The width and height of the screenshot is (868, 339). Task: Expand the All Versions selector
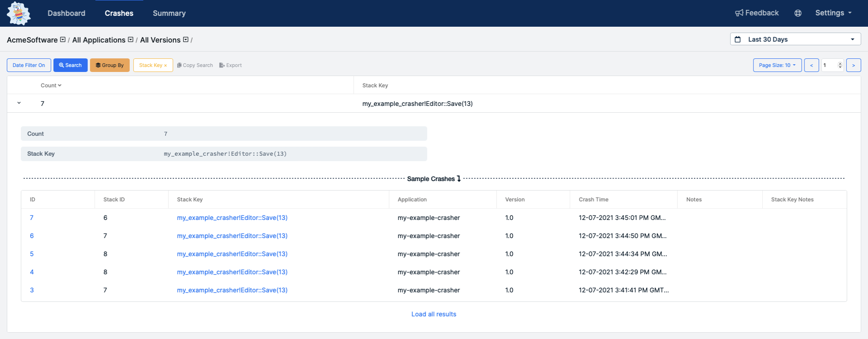[x=185, y=39]
